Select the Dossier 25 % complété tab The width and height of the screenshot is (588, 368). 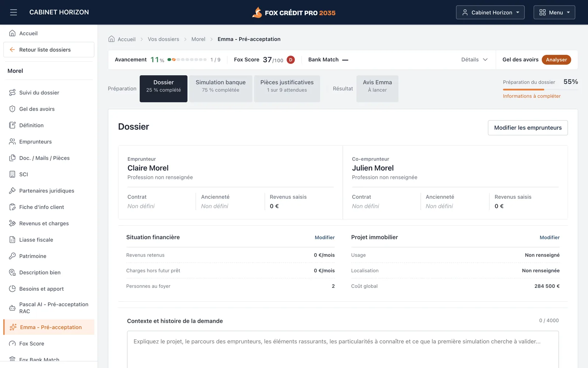164,89
